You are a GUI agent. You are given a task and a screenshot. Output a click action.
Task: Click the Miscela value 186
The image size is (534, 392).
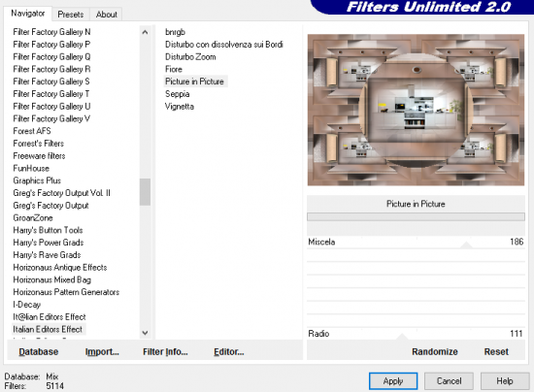click(517, 242)
